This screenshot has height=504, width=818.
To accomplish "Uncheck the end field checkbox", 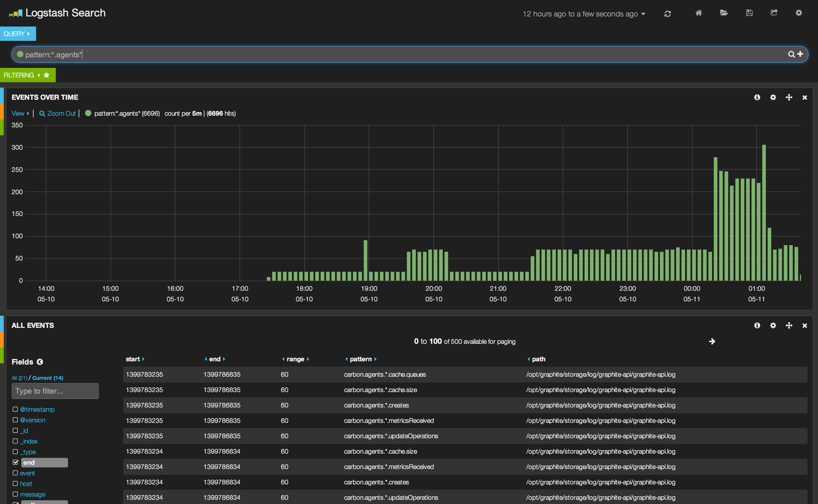I will [15, 462].
